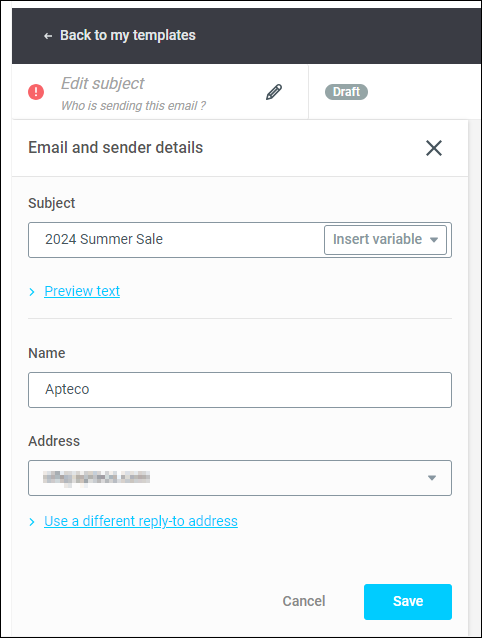Image resolution: width=482 pixels, height=638 pixels.
Task: Open the Preview text link
Action: coord(82,291)
